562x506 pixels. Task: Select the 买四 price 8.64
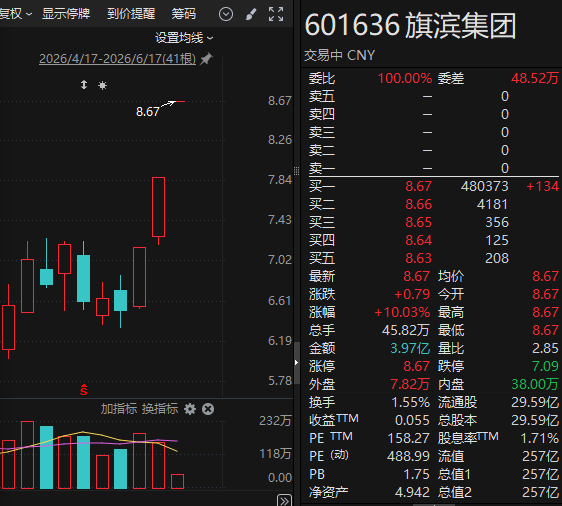419,240
